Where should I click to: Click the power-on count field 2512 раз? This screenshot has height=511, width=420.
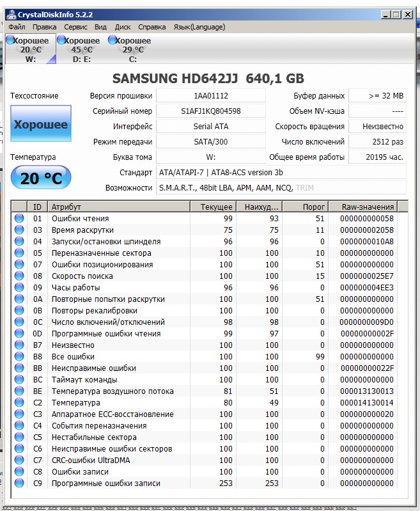(x=378, y=142)
